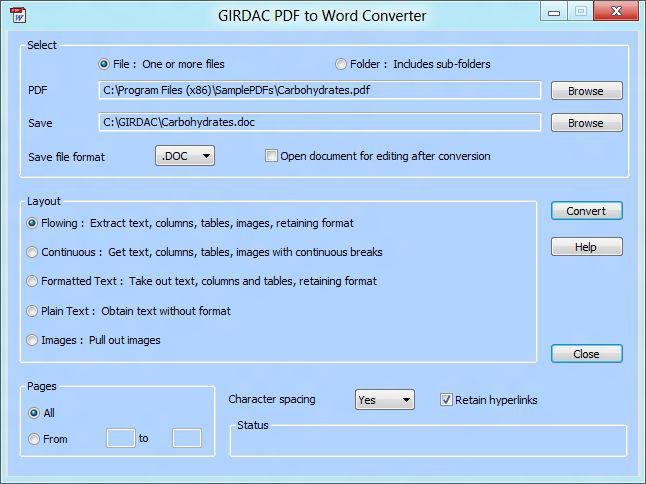This screenshot has height=484, width=646.
Task: Click the 'to' end page field
Action: (187, 438)
